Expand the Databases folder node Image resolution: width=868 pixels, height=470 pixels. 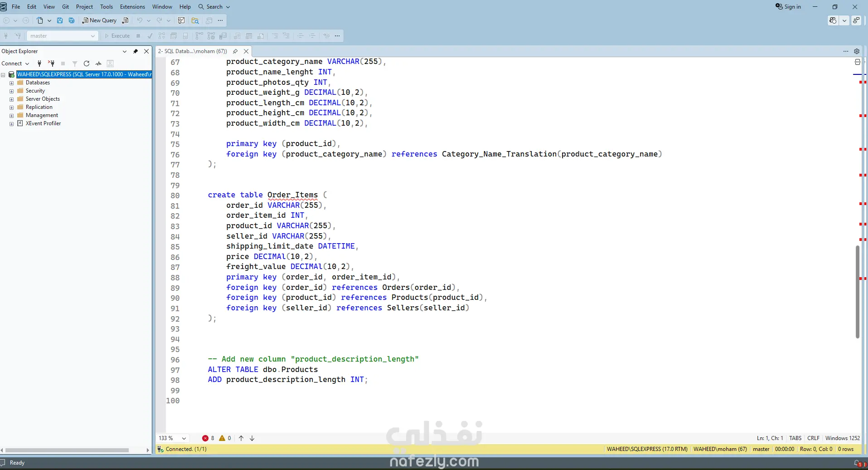[11, 83]
